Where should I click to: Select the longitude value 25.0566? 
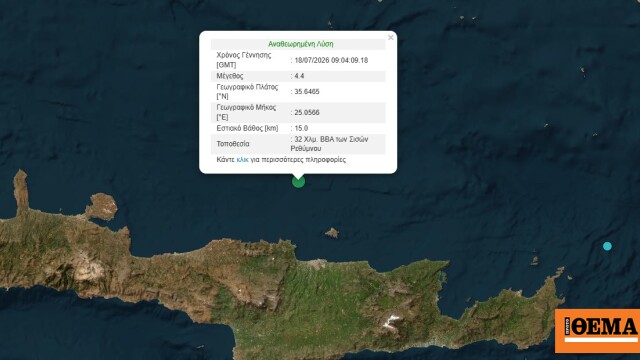(307, 112)
